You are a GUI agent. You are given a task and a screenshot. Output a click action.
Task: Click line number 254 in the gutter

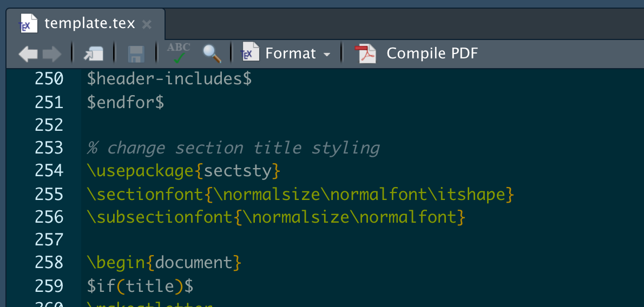[x=49, y=171]
